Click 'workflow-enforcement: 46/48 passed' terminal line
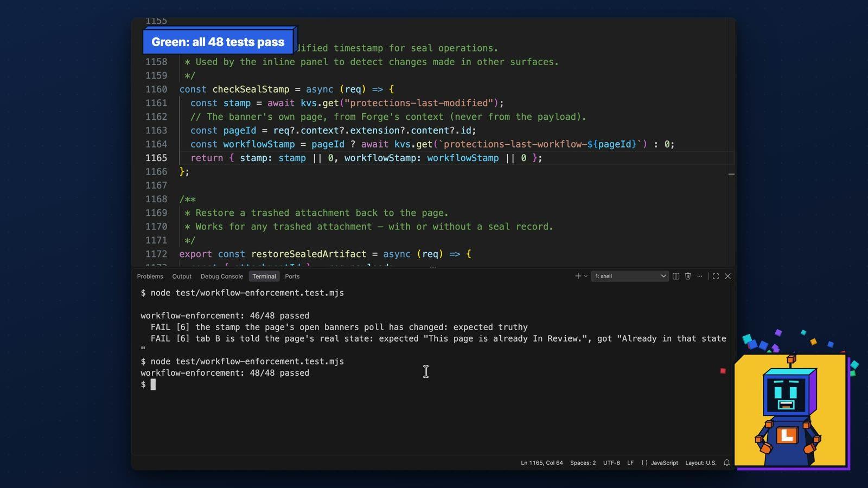The width and height of the screenshot is (868, 488). [225, 316]
